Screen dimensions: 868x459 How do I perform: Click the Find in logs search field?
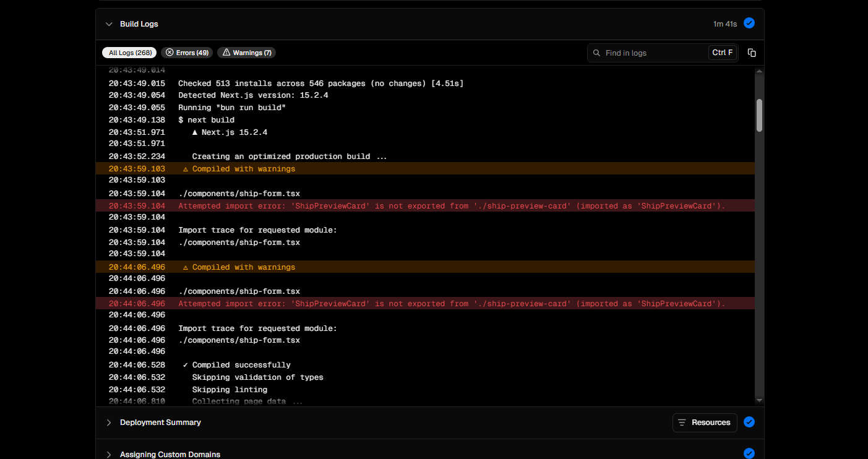click(x=663, y=53)
